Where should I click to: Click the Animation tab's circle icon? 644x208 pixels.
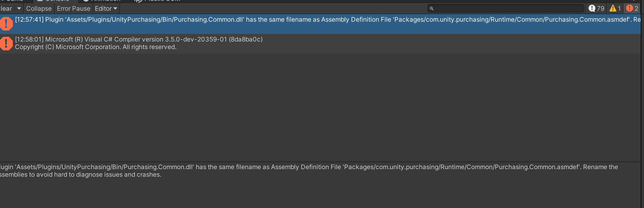(85, 1)
